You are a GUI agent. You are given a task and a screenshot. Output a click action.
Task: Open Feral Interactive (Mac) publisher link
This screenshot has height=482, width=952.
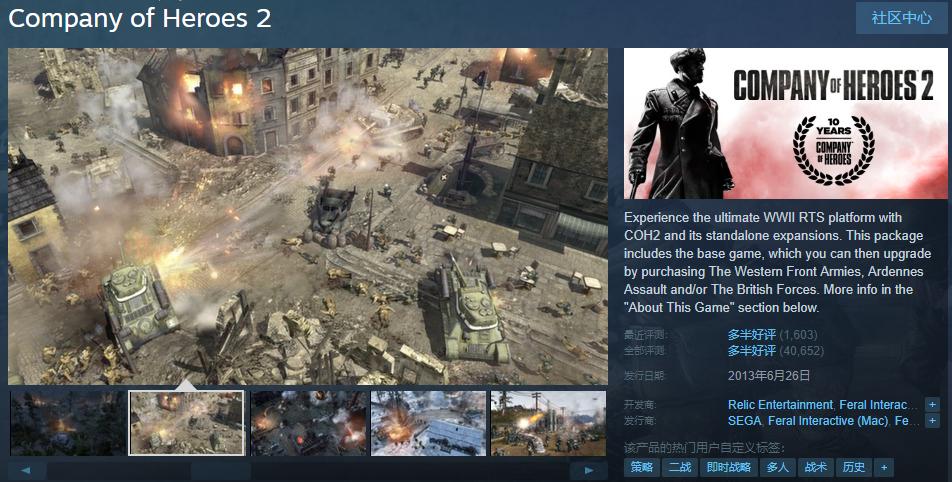click(828, 421)
